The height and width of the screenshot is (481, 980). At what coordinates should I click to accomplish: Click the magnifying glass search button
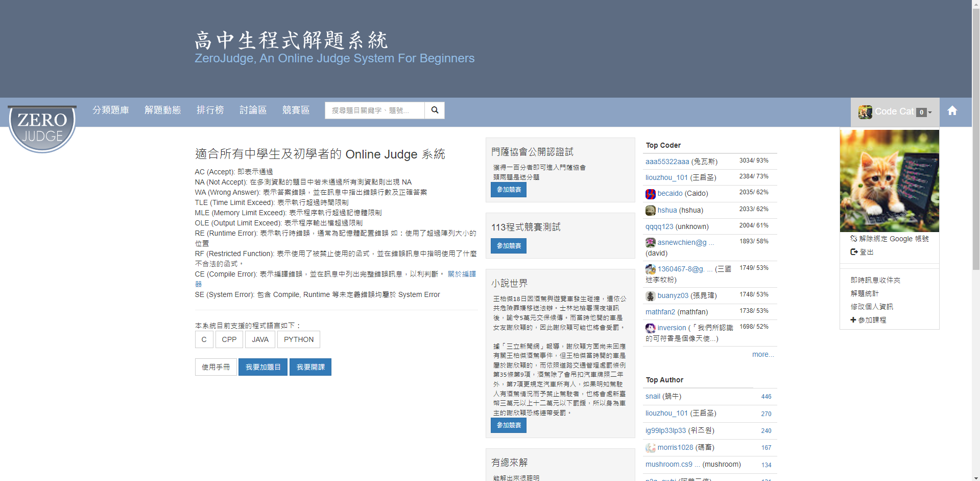click(435, 110)
